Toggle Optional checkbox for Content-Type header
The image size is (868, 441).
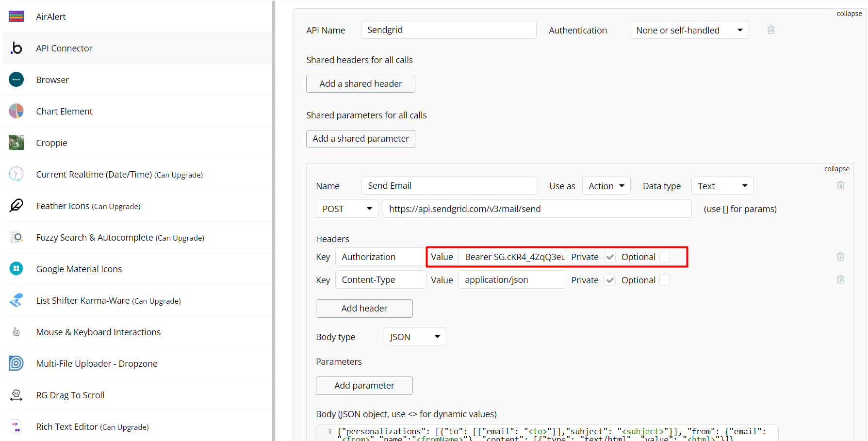[x=665, y=280]
